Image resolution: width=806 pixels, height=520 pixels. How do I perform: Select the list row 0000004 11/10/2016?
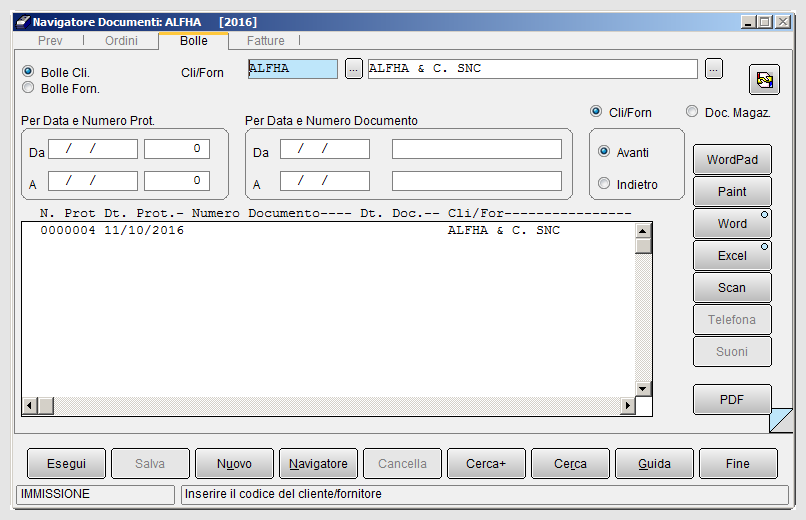pos(328,230)
